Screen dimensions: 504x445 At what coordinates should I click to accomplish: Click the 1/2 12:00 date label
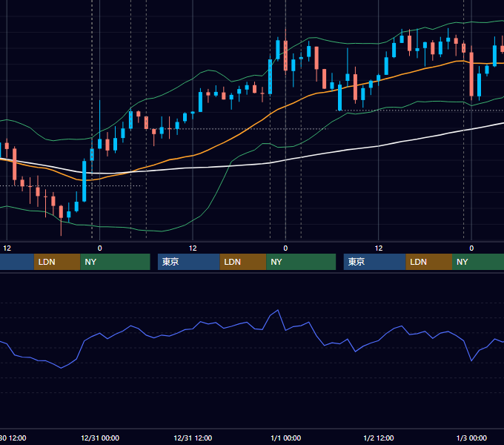(x=379, y=438)
